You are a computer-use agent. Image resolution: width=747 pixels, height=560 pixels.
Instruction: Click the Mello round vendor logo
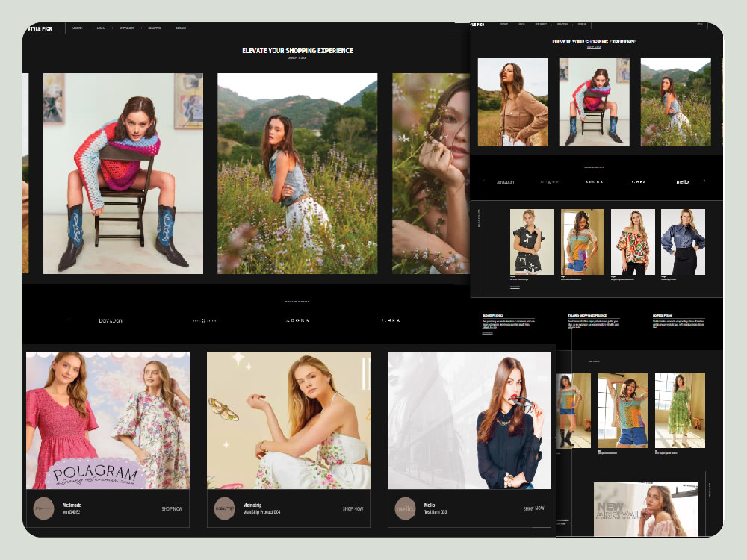pos(406,508)
